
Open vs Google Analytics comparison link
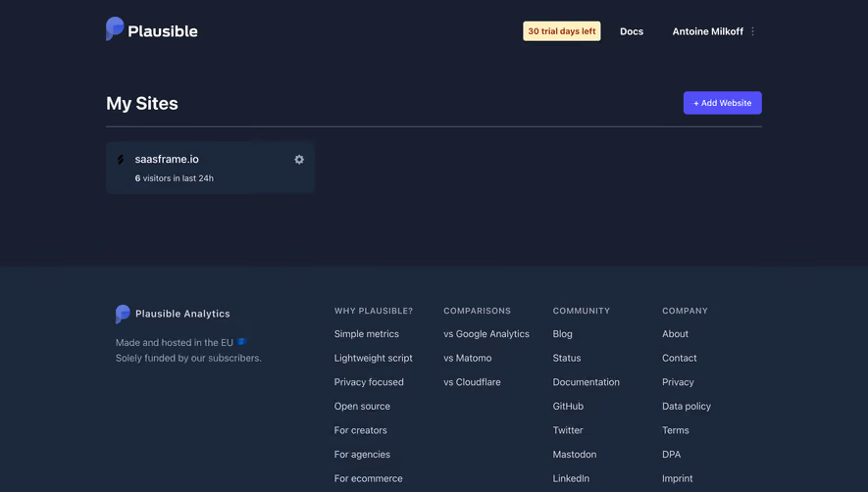(486, 334)
